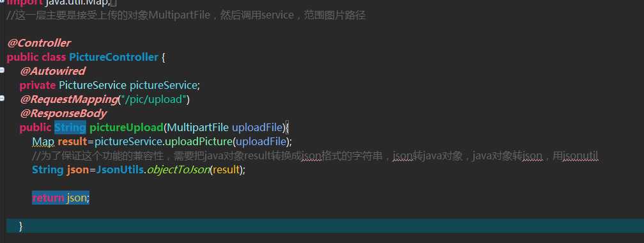Place cursor on PictureController class name
The height and width of the screenshot is (243, 644).
click(x=114, y=57)
